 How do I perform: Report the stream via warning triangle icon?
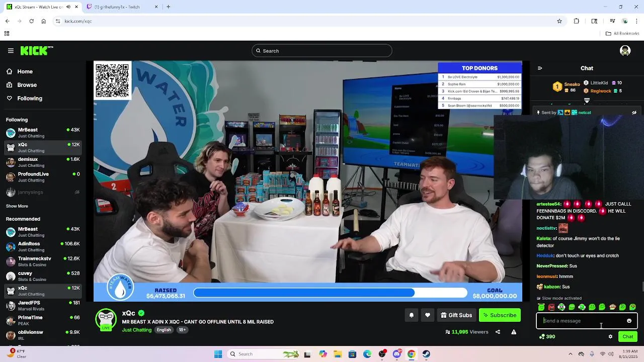(514, 332)
